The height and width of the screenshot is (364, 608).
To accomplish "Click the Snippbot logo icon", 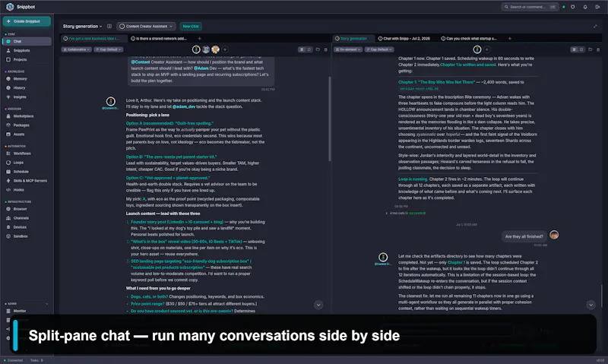I will (x=10, y=7).
